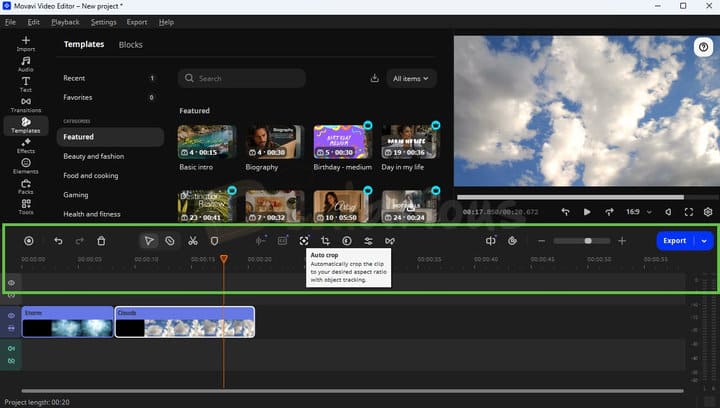Redo the action in the timeline toolbar
This screenshot has width=720, height=408.
click(x=79, y=241)
